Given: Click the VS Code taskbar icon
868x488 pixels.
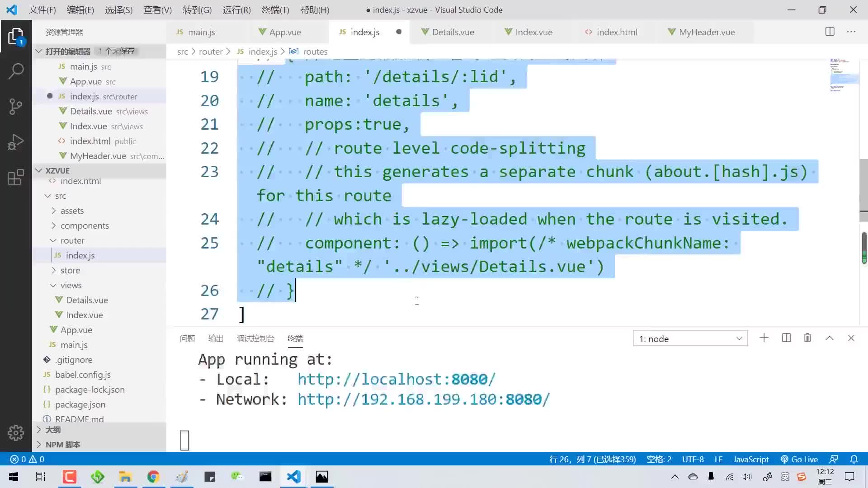Looking at the screenshot, I should pyautogui.click(x=293, y=477).
